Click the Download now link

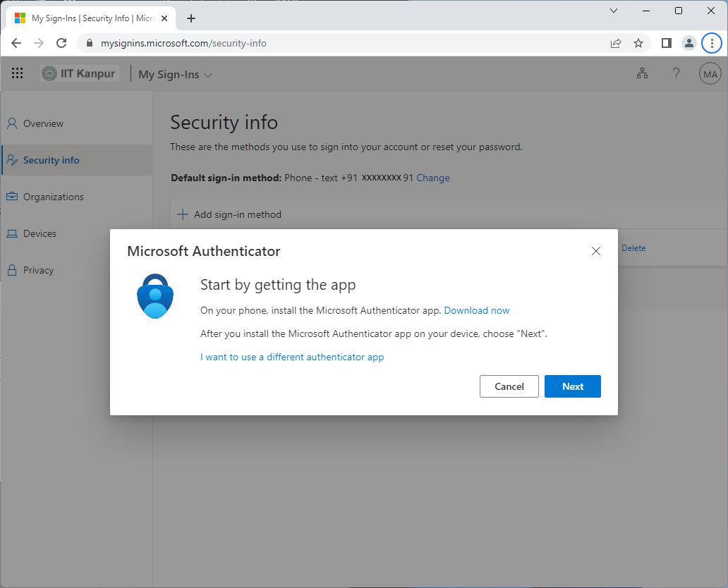[x=476, y=310]
